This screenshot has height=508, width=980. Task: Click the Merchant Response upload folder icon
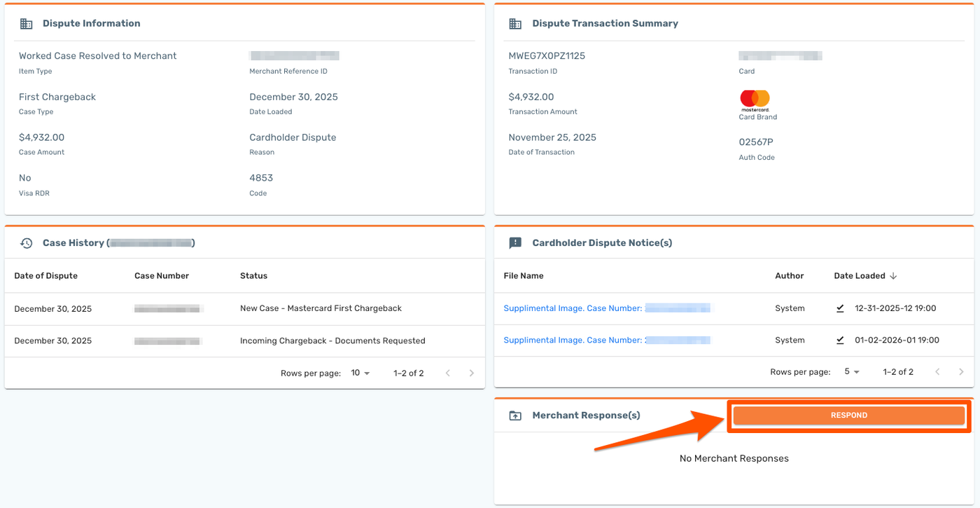(x=515, y=416)
